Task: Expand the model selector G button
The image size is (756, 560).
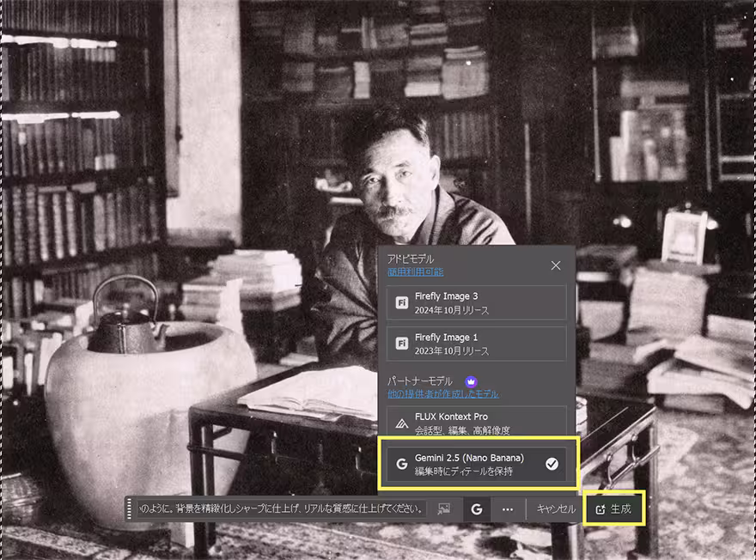Action: [475, 508]
